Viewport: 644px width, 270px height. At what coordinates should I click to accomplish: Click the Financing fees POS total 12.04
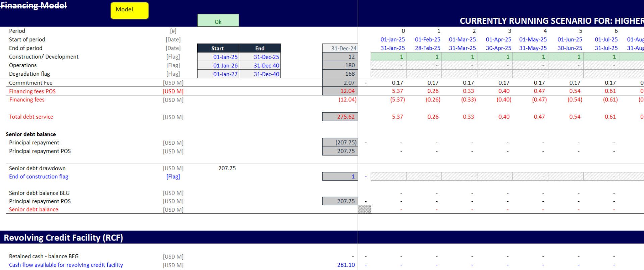click(340, 91)
